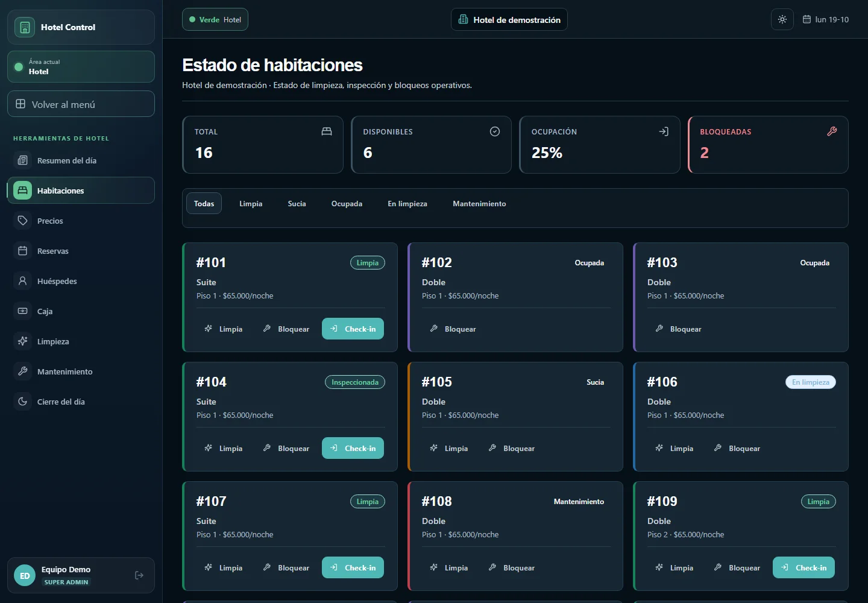This screenshot has width=868, height=603.
Task: Click the Mantenimiento wrench icon in sidebar
Action: pyautogui.click(x=23, y=371)
